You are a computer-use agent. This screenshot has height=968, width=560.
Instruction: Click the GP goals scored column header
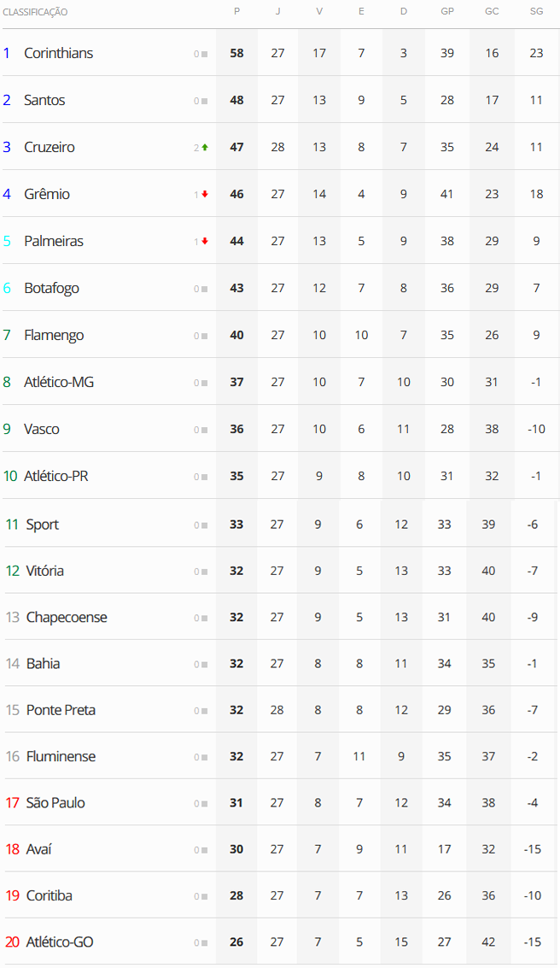click(x=447, y=12)
